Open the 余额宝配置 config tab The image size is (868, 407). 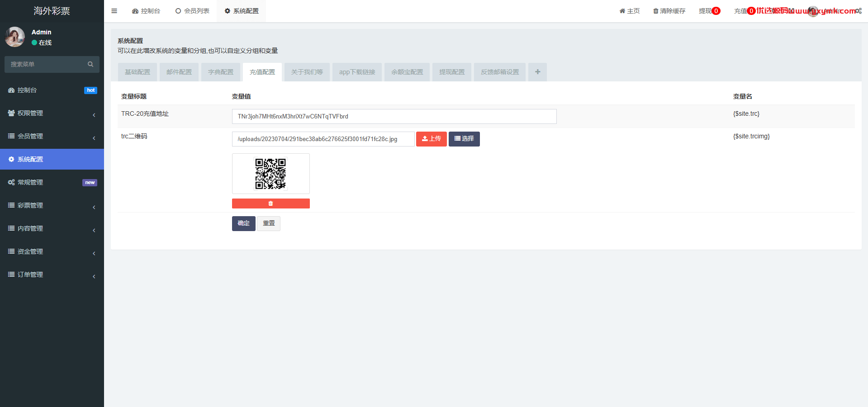point(407,72)
